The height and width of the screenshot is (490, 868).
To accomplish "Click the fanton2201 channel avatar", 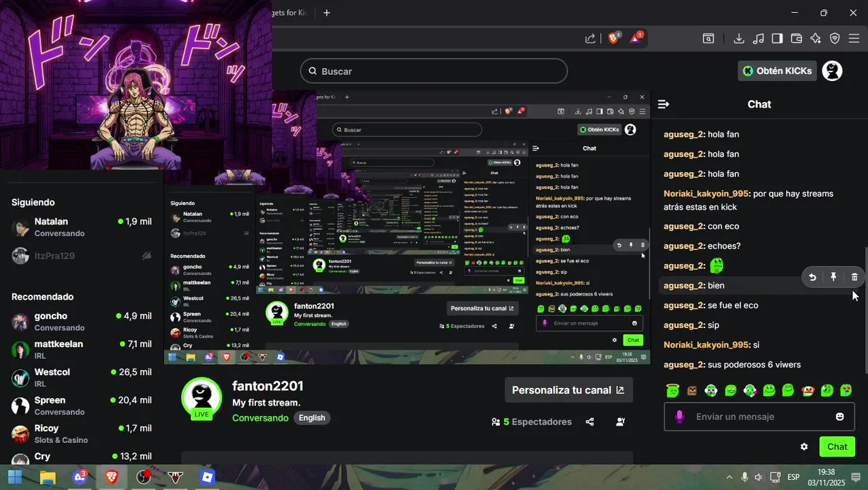I will 202,398.
